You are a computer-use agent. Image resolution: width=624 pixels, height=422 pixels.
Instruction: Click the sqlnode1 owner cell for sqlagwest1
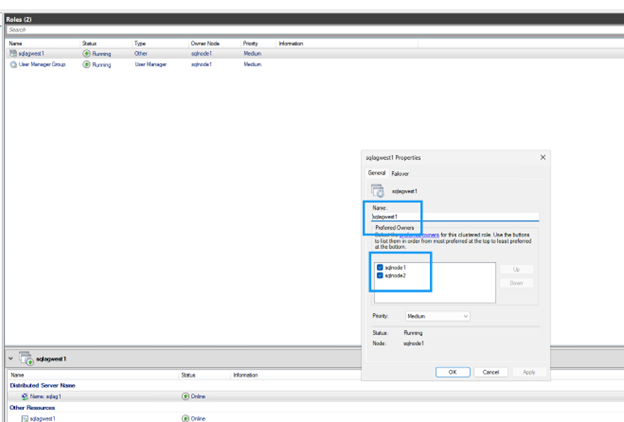(201, 53)
